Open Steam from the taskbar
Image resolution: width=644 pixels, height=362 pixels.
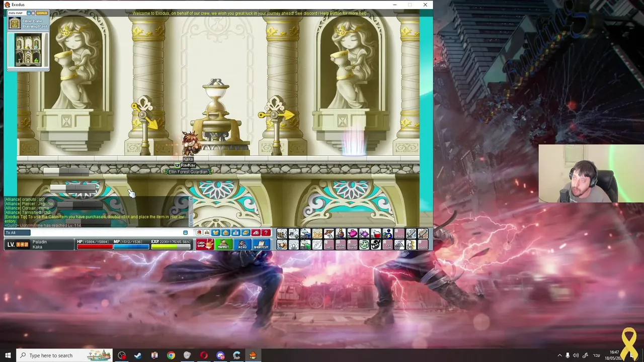coord(138,355)
